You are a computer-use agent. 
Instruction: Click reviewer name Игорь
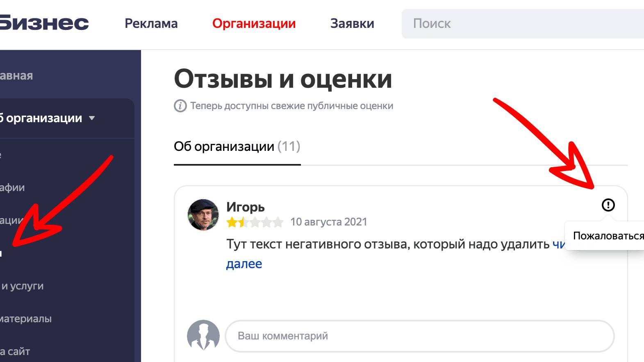click(x=246, y=207)
